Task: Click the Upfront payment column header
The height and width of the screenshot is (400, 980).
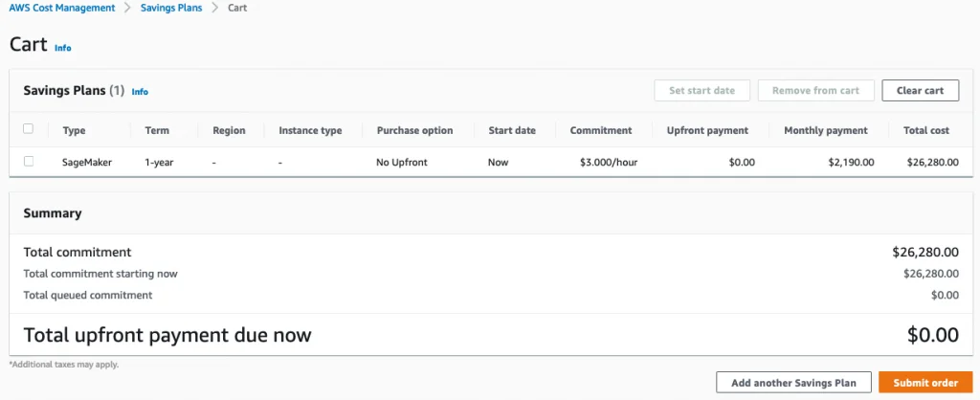Action: 707,131
